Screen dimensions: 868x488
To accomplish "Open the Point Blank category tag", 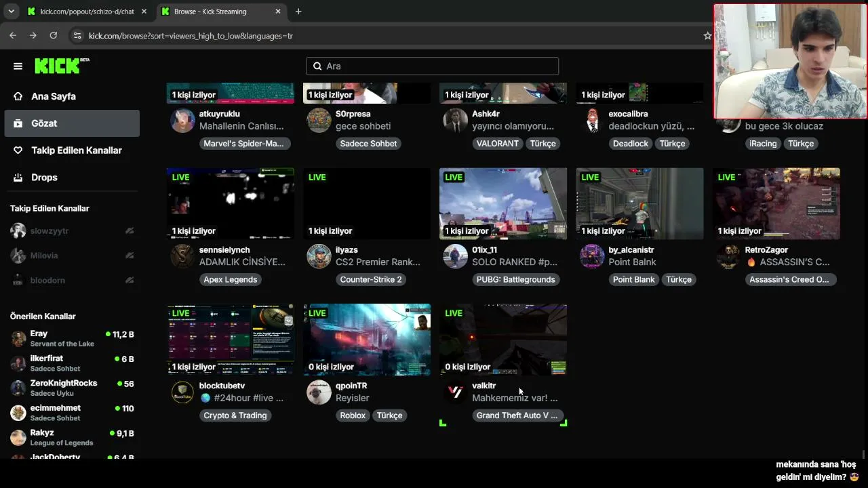I will point(634,279).
